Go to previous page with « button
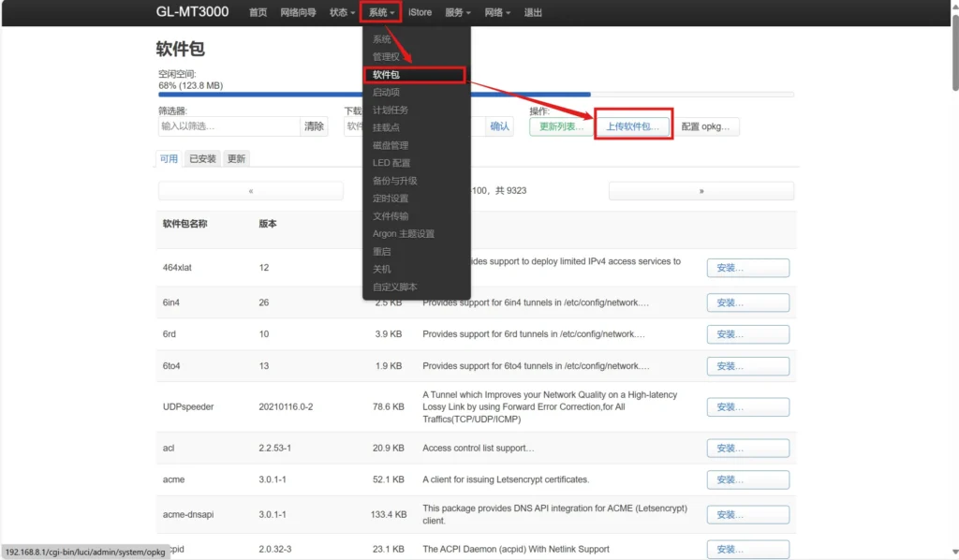Image resolution: width=959 pixels, height=560 pixels. coord(251,191)
